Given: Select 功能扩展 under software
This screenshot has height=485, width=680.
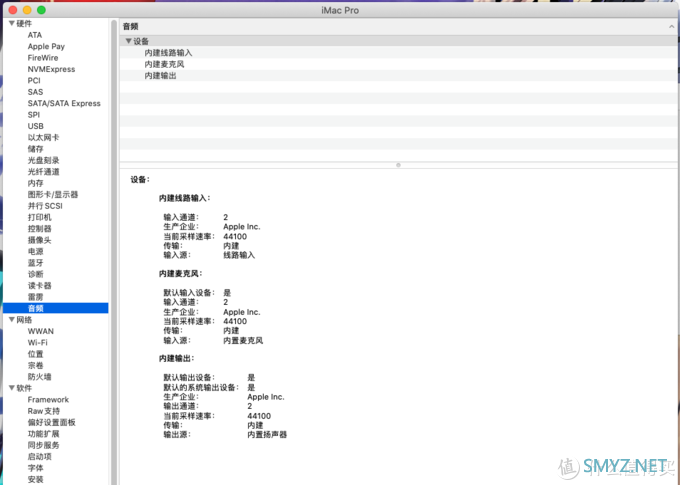Looking at the screenshot, I should coord(43,434).
